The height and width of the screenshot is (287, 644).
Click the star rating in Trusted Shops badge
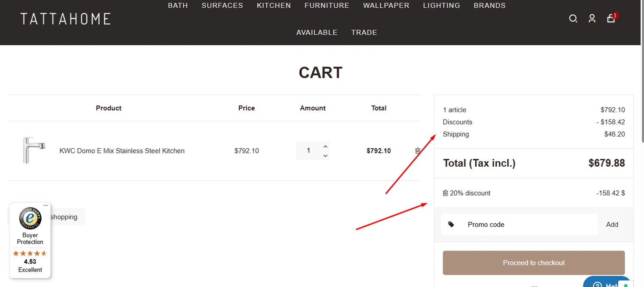tap(30, 253)
